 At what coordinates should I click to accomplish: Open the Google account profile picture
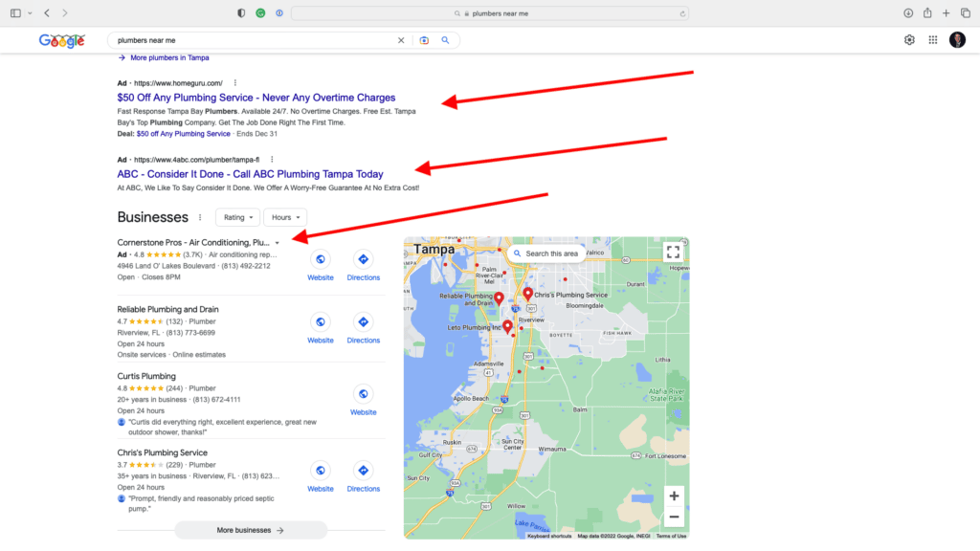tap(957, 40)
